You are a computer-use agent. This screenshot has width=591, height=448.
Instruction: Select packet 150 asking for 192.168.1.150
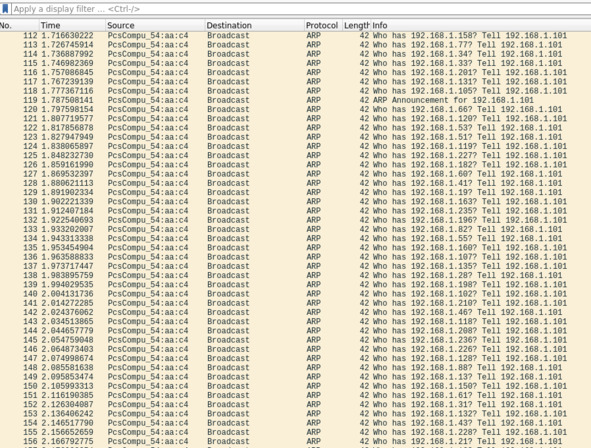[x=296, y=386]
